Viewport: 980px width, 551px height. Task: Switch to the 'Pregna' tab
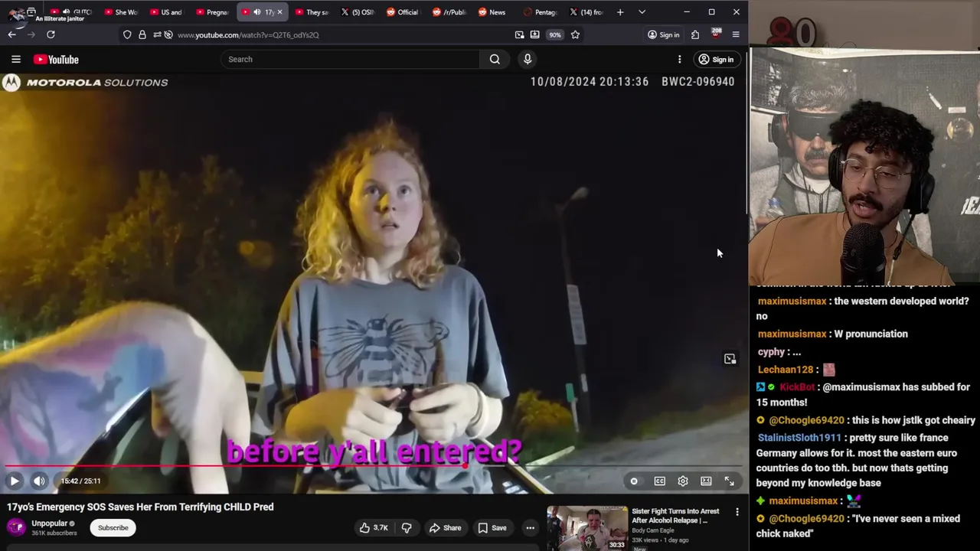212,12
